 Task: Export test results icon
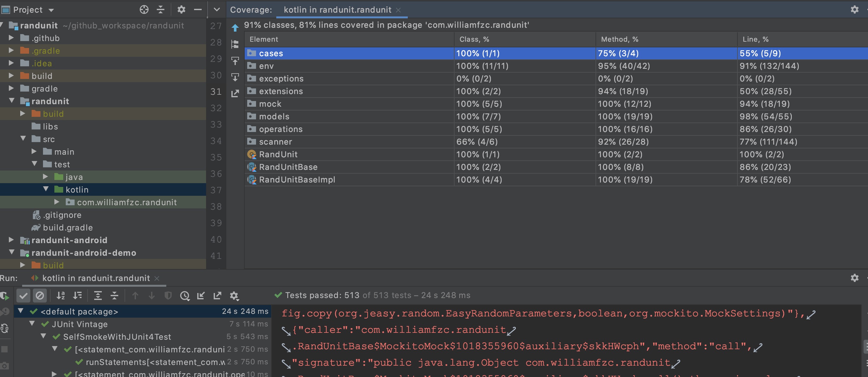pyautogui.click(x=217, y=296)
